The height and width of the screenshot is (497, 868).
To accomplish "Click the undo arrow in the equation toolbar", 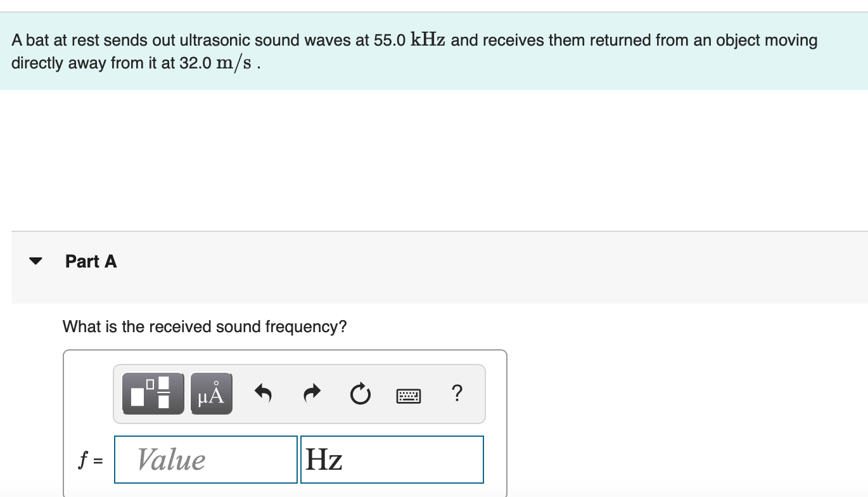I will tap(264, 394).
